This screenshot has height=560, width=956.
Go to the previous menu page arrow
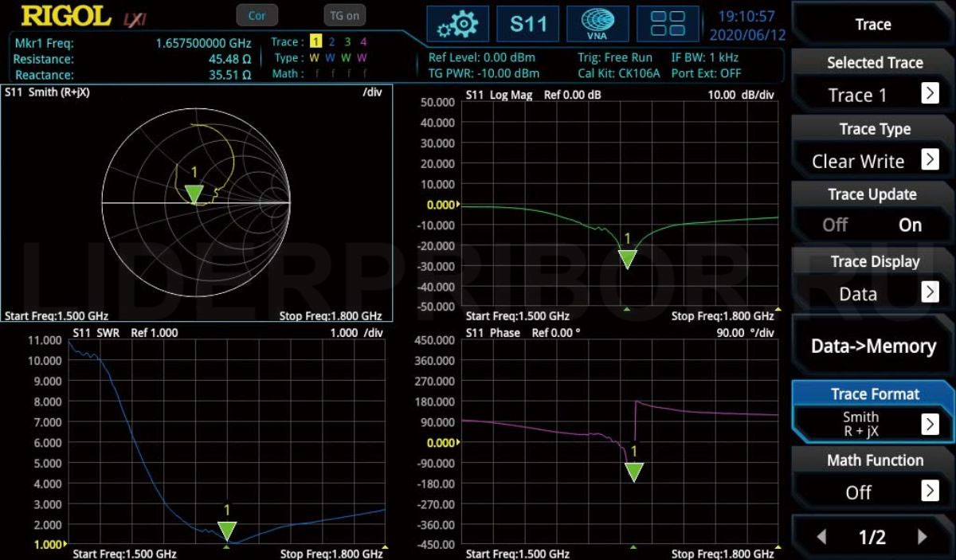pos(821,537)
